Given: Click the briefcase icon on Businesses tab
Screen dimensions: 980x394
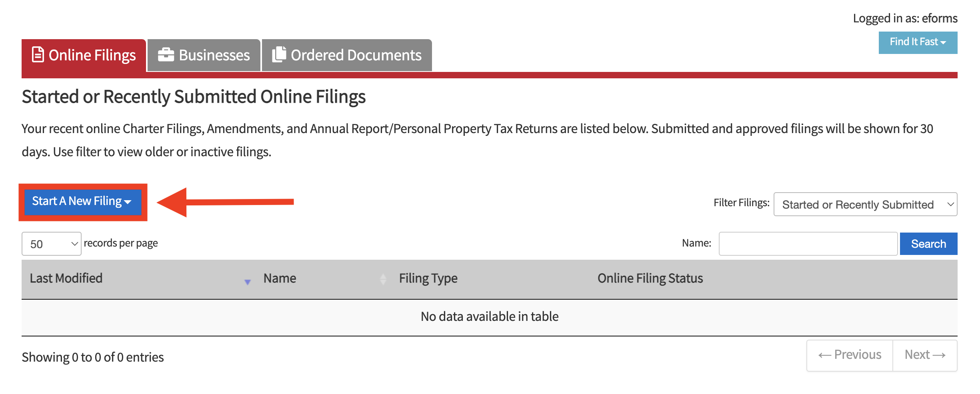Looking at the screenshot, I should pyautogui.click(x=166, y=55).
